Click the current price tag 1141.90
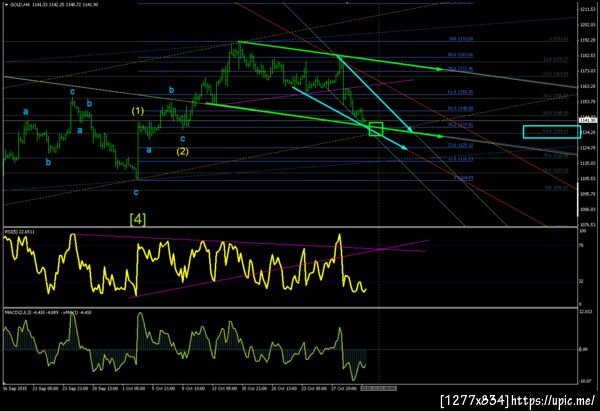The height and width of the screenshot is (411, 600). 588,121
